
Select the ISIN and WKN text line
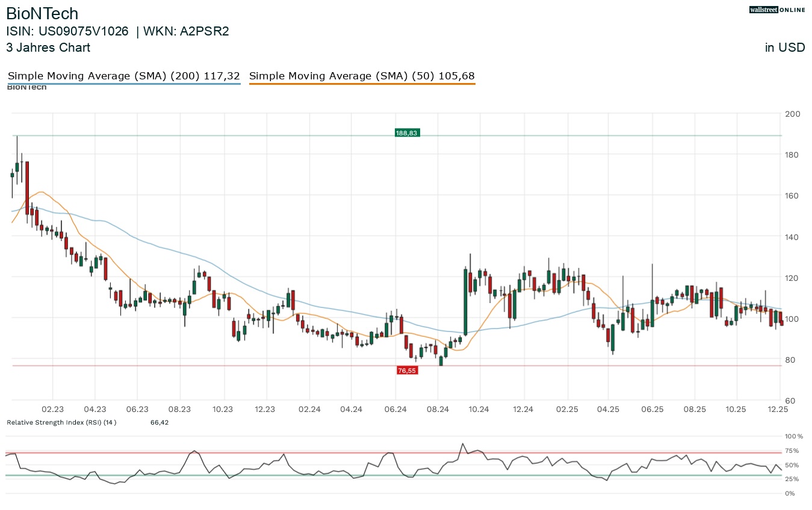tap(117, 31)
